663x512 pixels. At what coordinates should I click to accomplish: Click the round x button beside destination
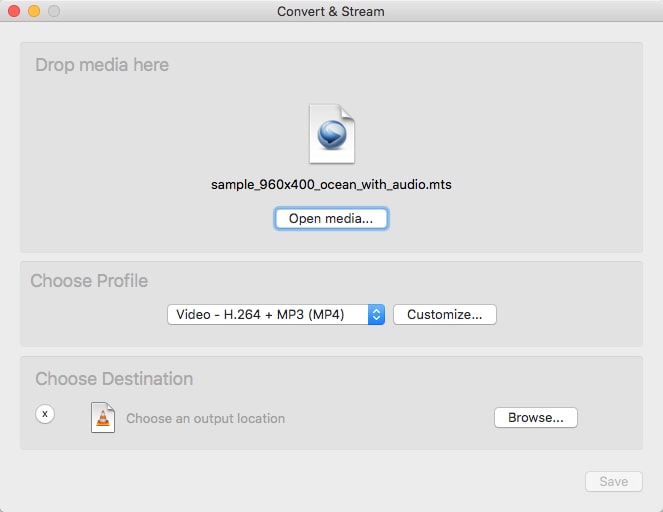pos(45,414)
